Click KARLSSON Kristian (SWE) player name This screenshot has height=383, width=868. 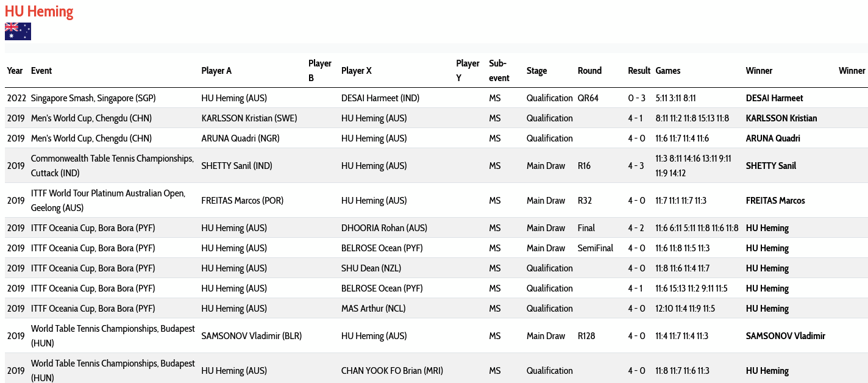tap(249, 118)
